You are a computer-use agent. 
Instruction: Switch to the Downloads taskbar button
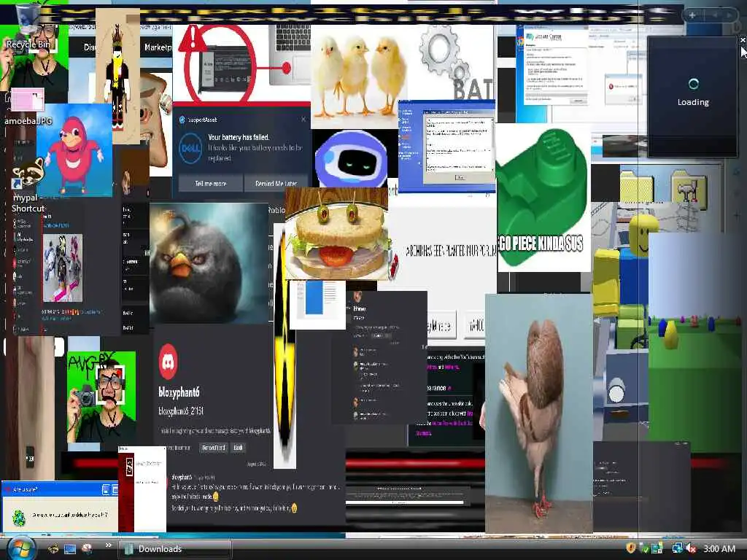pyautogui.click(x=175, y=549)
